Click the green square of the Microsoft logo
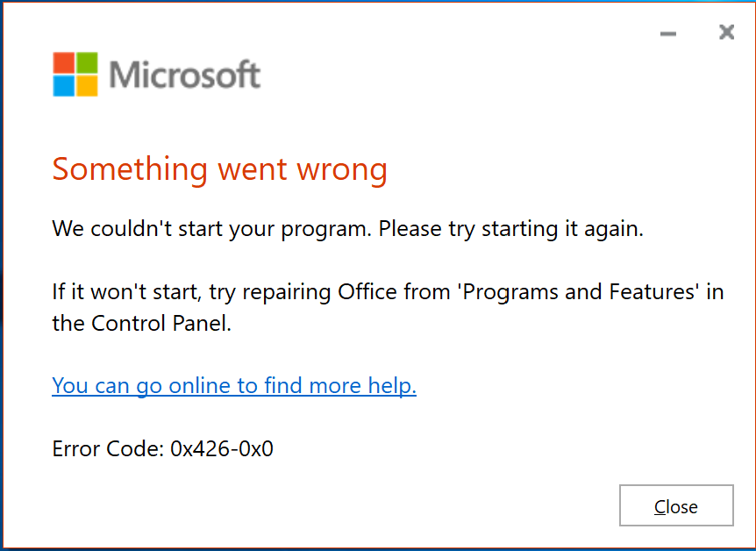The width and height of the screenshot is (756, 551). click(87, 62)
